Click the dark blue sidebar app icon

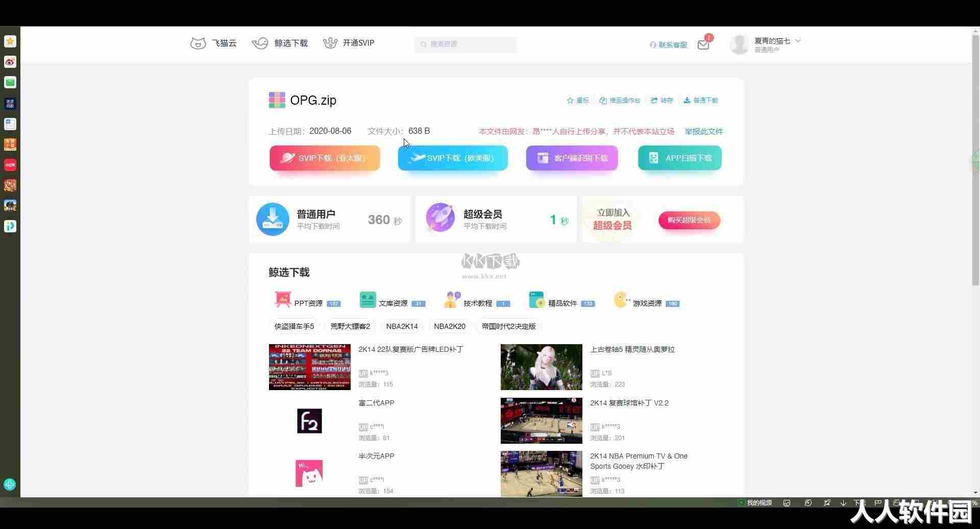[10, 104]
